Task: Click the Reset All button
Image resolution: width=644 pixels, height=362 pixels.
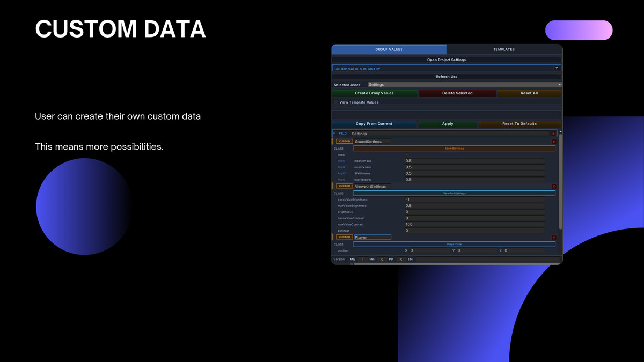Action: 529,93
